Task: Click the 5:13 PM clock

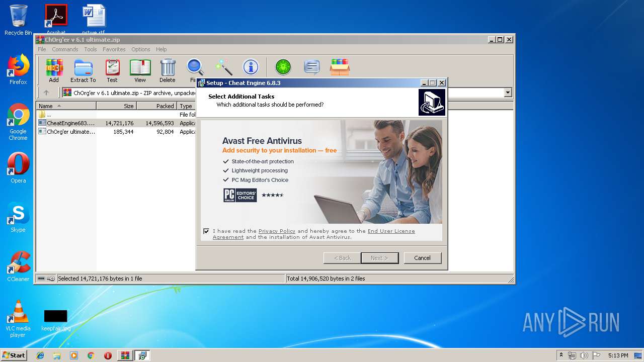Action: tap(618, 355)
